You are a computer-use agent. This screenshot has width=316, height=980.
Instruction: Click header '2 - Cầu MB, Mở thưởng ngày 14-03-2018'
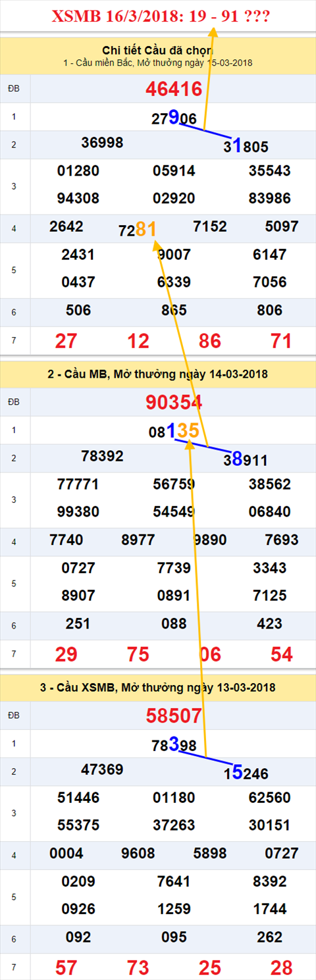(x=157, y=374)
